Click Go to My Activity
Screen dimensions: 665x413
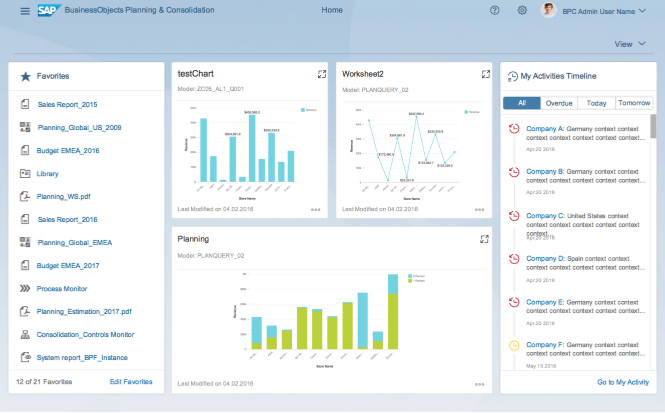click(623, 382)
